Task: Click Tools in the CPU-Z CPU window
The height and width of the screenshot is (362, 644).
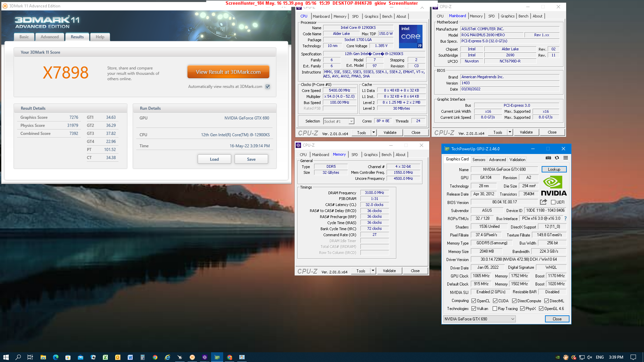Action: tap(361, 133)
